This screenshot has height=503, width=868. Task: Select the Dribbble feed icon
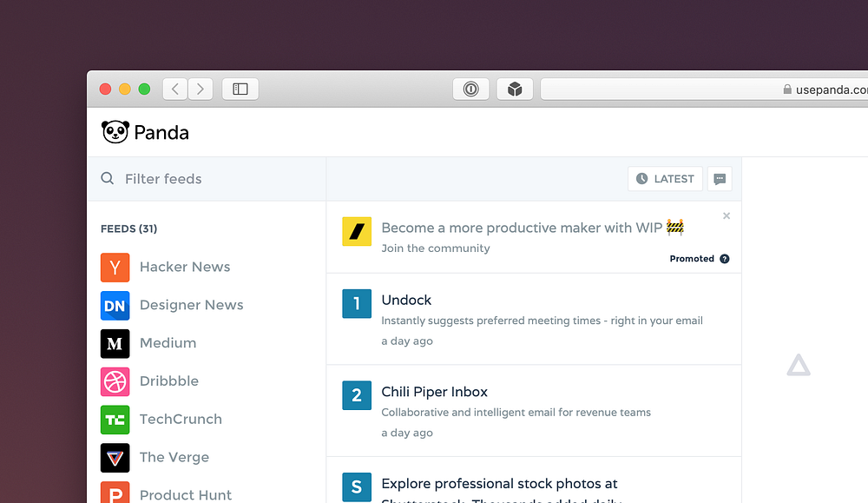point(115,381)
